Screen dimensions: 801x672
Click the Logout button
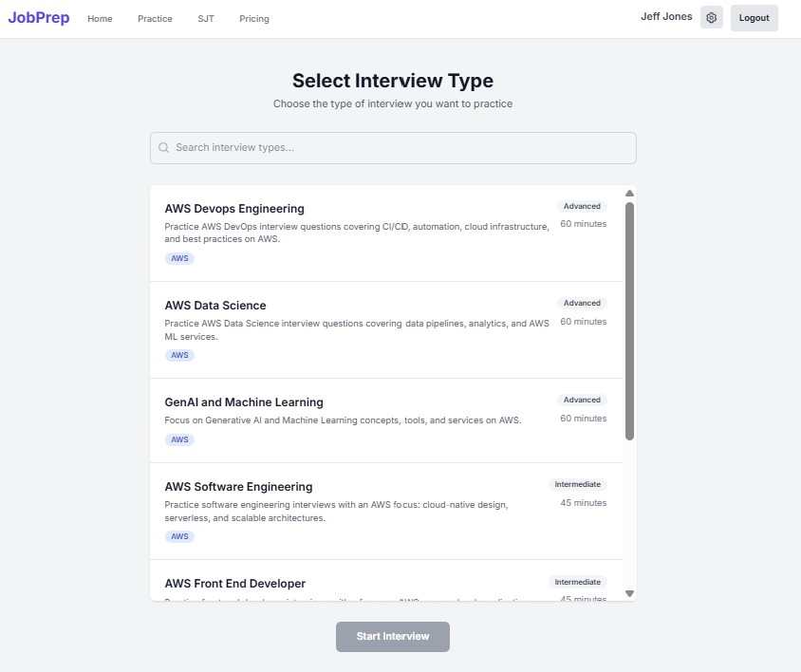coord(754,18)
